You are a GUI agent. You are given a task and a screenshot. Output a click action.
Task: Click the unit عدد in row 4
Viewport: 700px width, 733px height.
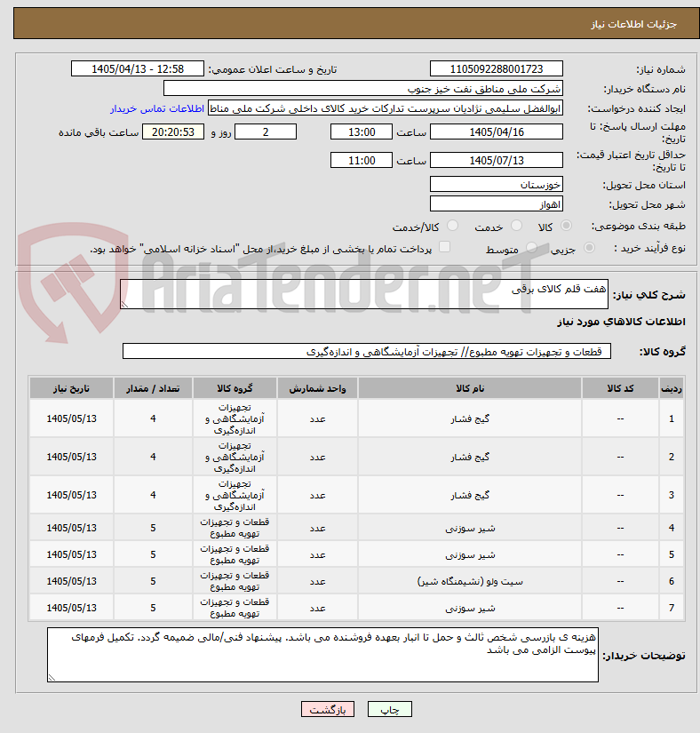click(317, 529)
